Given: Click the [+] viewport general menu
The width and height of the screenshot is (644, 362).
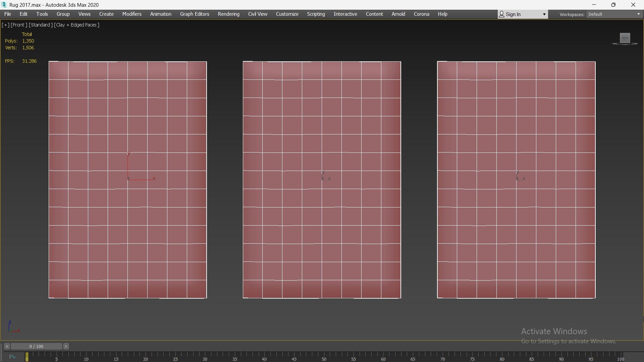Looking at the screenshot, I should tap(5, 25).
